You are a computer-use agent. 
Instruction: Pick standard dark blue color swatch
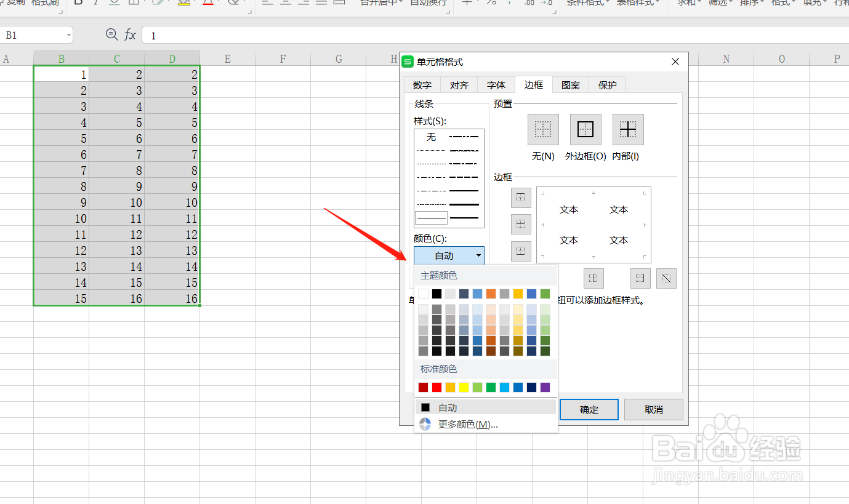click(x=531, y=387)
